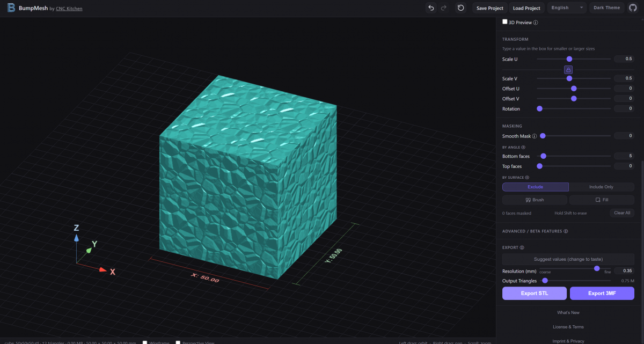This screenshot has width=644, height=344.
Task: Edit the Rotation value field
Action: pyautogui.click(x=624, y=109)
